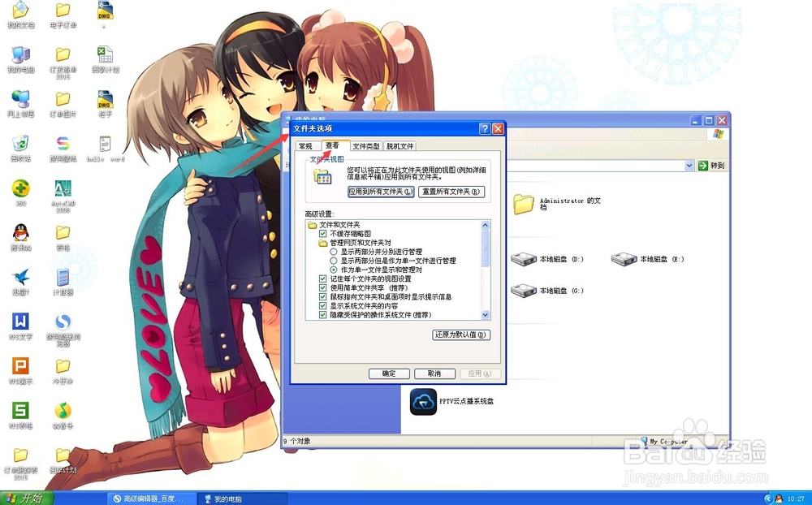Open the PPTV cloud system disk icon

451,401
